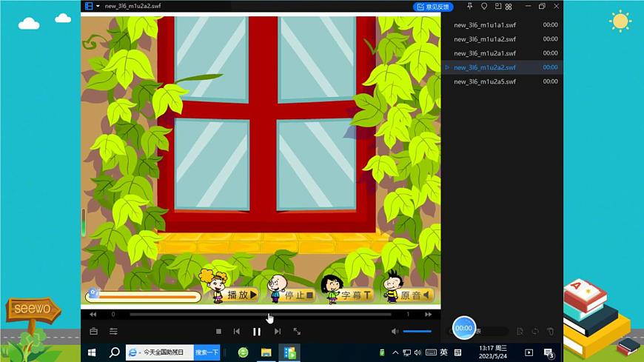
Task: Open the skin icon in title bar
Action: (x=484, y=6)
